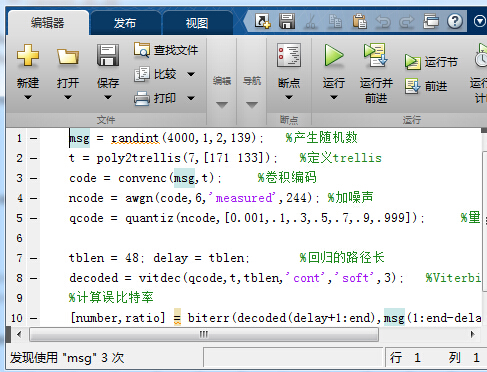Click the horizontal scrollbar right arrow

click(472, 334)
